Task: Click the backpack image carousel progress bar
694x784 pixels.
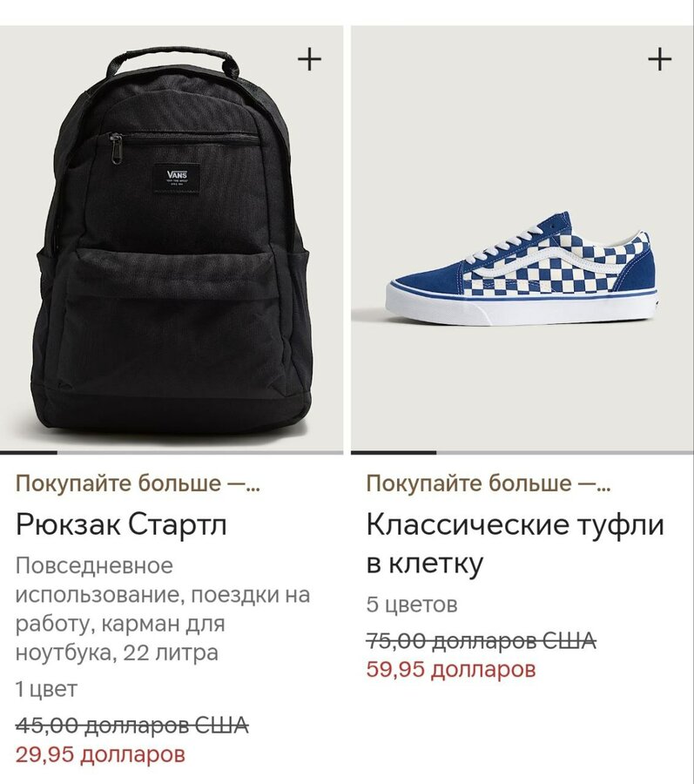Action: [x=172, y=452]
